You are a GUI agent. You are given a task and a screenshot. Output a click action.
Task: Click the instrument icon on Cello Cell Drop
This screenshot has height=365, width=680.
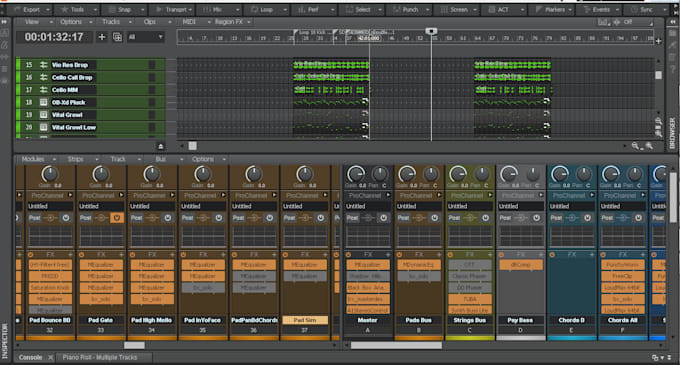coord(43,78)
